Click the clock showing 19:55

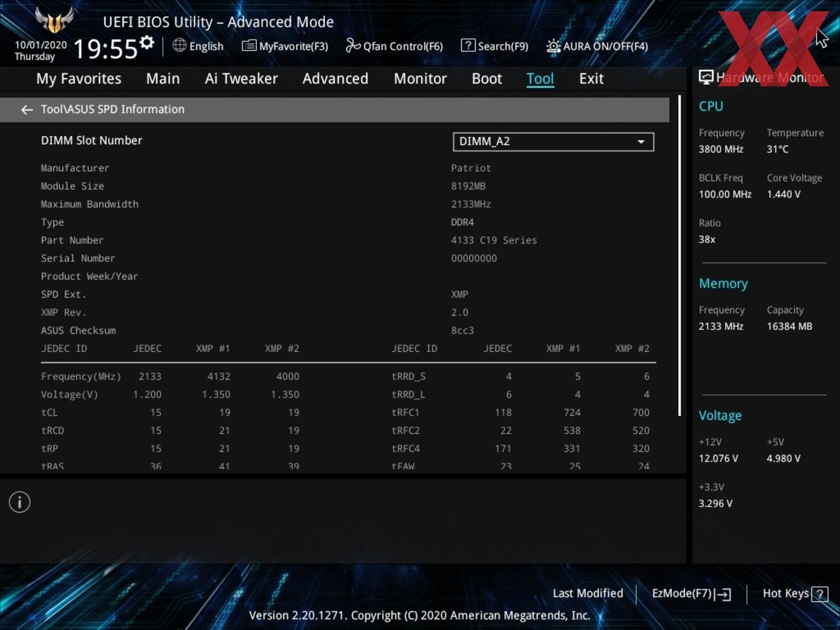click(x=105, y=49)
